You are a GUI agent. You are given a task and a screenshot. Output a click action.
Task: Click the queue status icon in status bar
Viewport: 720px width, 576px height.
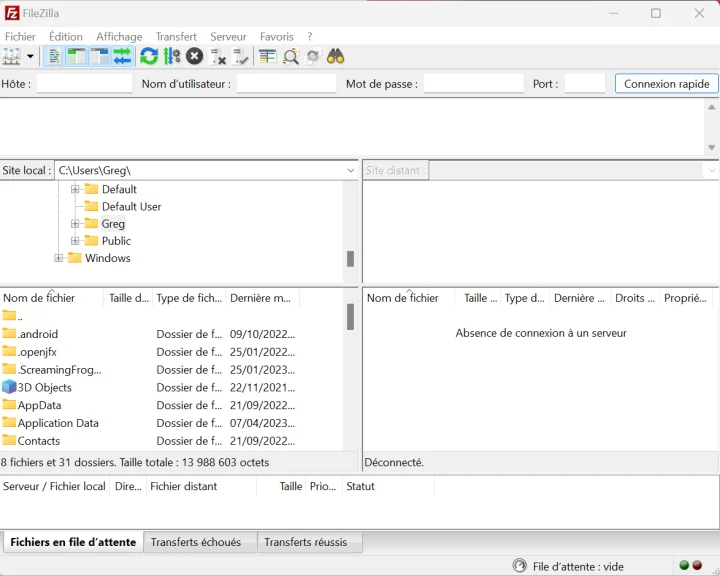(519, 565)
